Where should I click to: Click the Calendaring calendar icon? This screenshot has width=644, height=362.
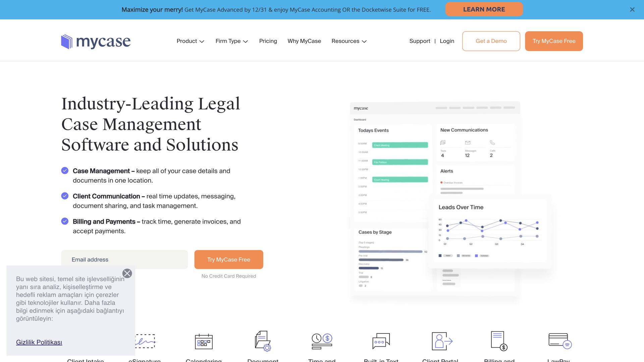coord(204,341)
